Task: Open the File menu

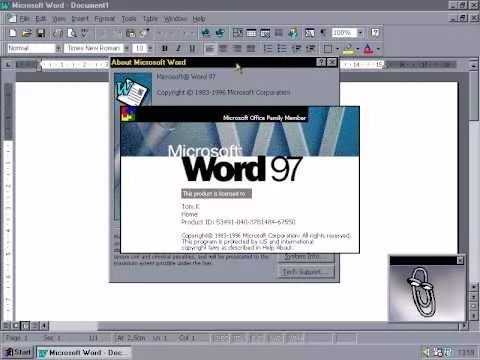Action: (25, 19)
